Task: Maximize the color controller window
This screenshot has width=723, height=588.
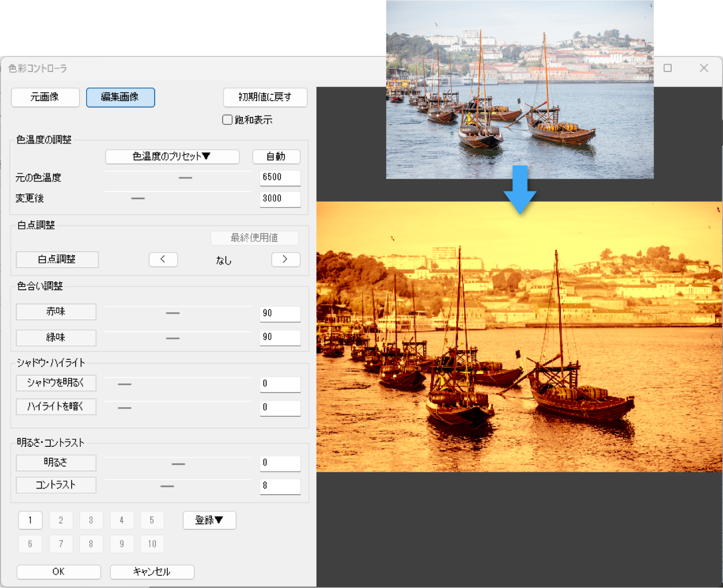Action: pos(668,68)
